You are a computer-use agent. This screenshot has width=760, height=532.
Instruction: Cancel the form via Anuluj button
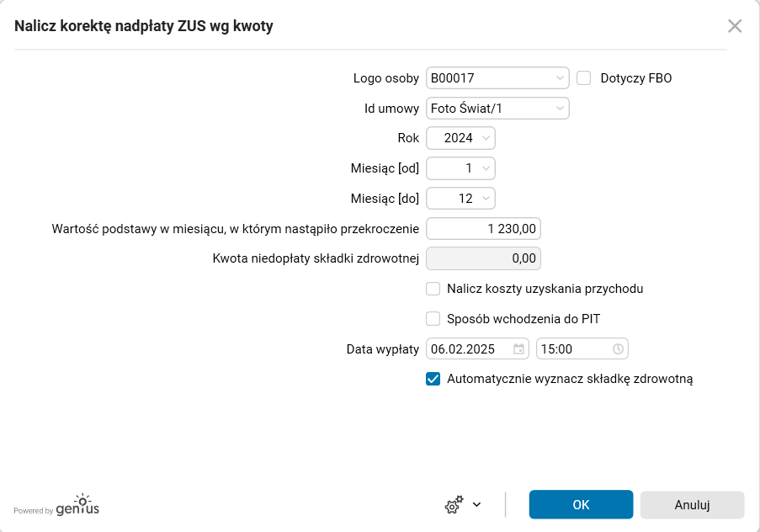pos(692,504)
